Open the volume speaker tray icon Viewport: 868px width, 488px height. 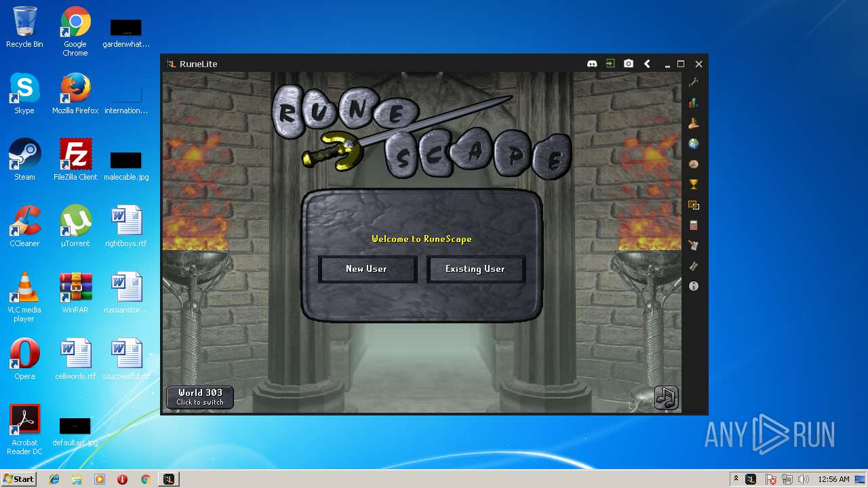[x=804, y=479]
